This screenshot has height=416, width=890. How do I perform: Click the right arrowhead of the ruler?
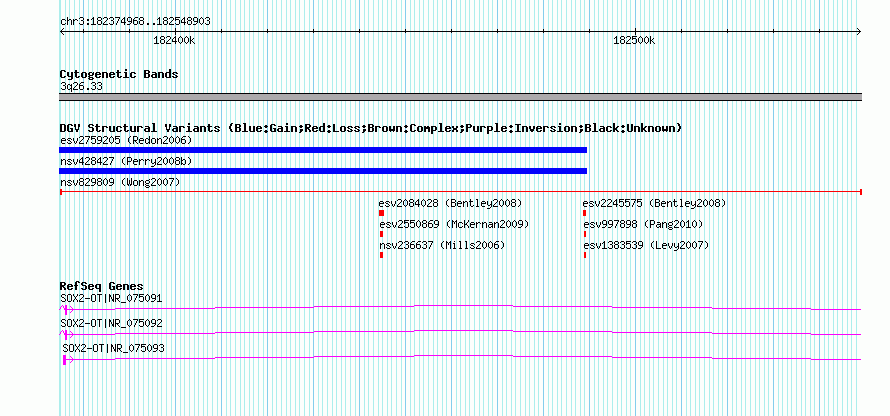point(859,32)
